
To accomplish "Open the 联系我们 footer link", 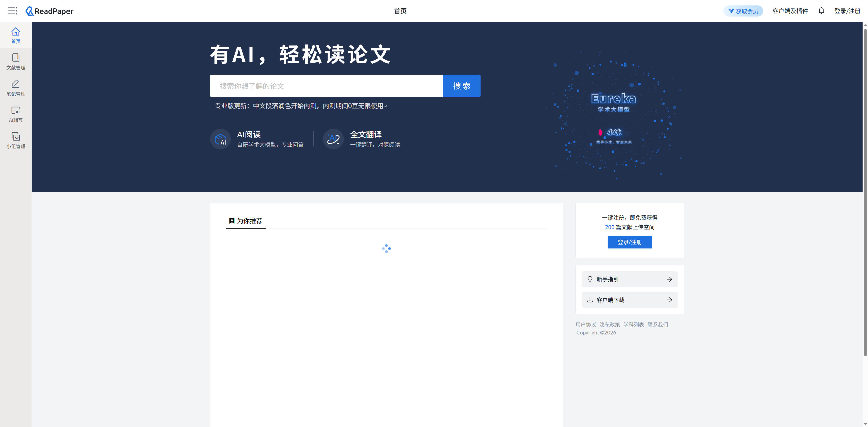I will pos(657,324).
